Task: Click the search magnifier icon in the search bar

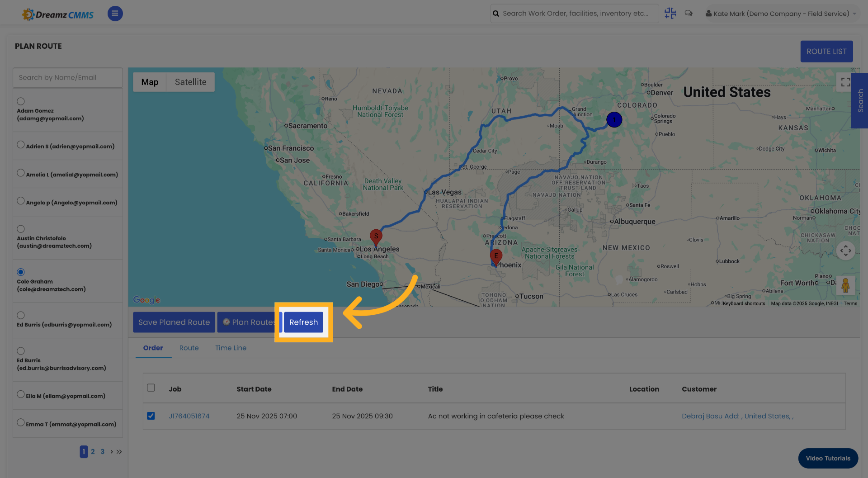Action: click(x=496, y=13)
